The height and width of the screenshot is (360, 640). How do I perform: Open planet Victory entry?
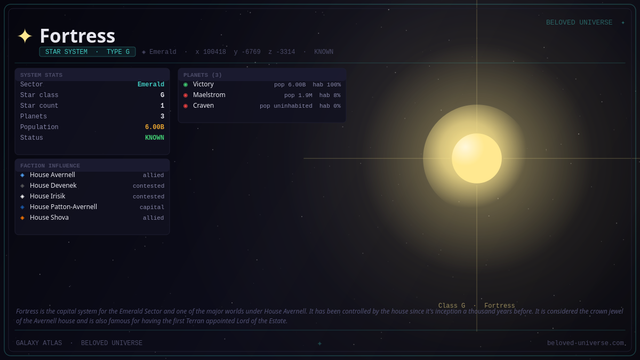click(203, 84)
